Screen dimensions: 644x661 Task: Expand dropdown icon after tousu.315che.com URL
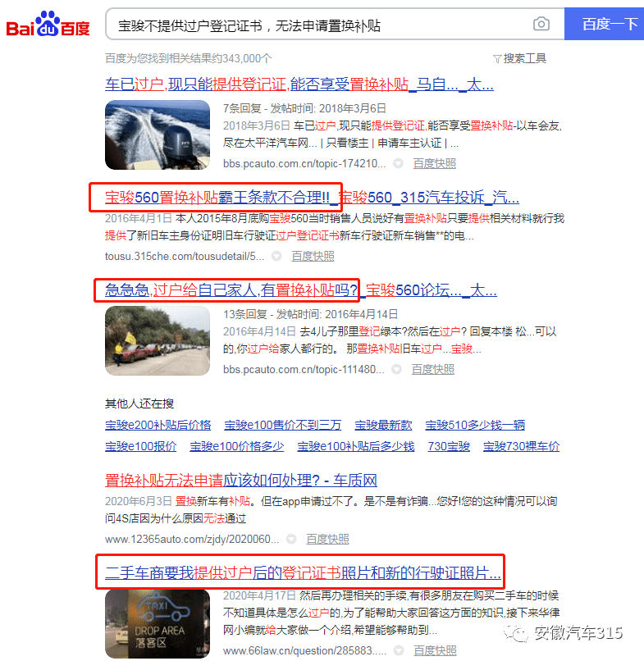tap(276, 256)
